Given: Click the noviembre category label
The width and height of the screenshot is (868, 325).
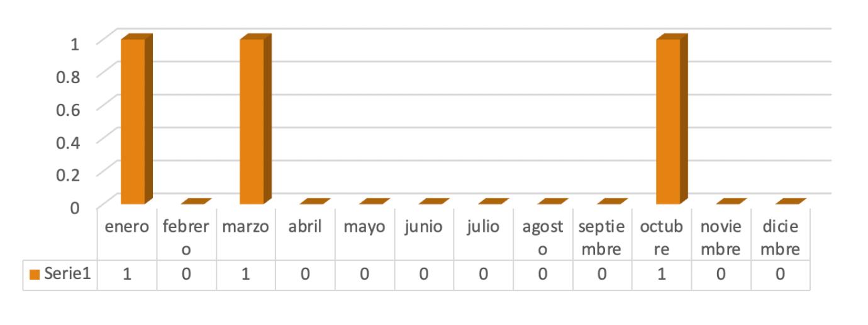Looking at the screenshot, I should click(x=721, y=237).
